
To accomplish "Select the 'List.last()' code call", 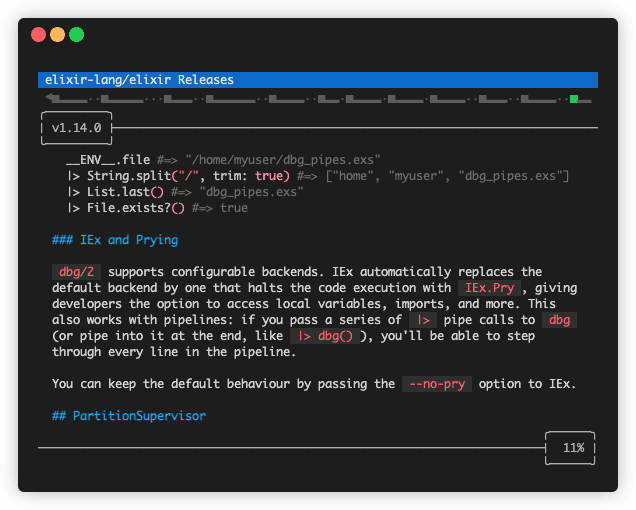I will tap(125, 192).
